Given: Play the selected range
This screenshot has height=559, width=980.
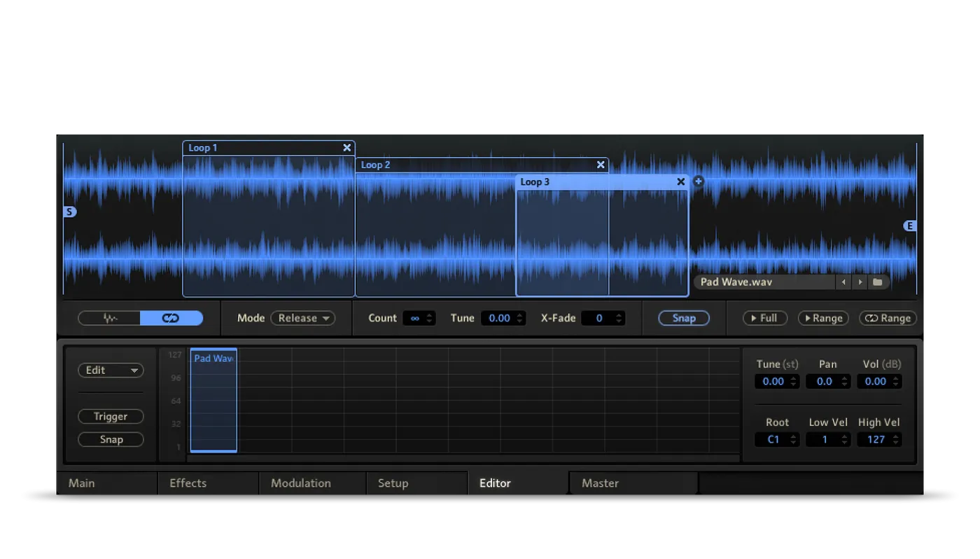Looking at the screenshot, I should tap(823, 318).
